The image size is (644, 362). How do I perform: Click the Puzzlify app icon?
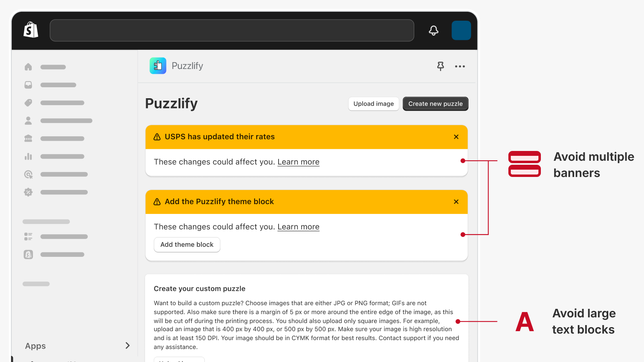[x=158, y=66]
